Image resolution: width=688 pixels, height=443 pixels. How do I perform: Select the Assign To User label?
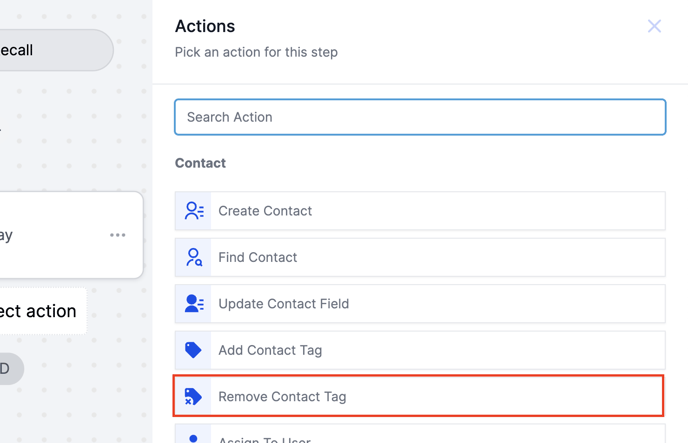tap(264, 439)
